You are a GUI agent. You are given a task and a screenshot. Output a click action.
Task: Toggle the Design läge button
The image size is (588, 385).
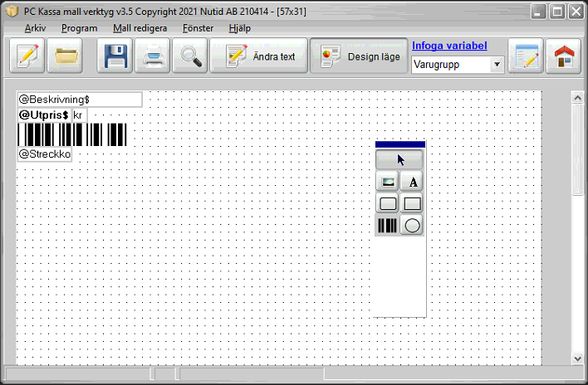pos(362,56)
